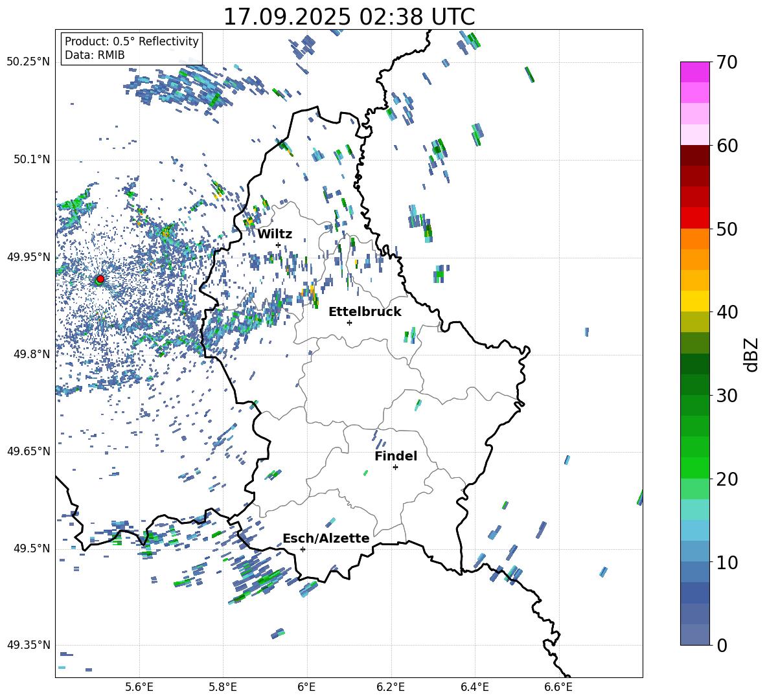Image resolution: width=767 pixels, height=700 pixels.
Task: Click the red radar site marker
Action: (100, 279)
